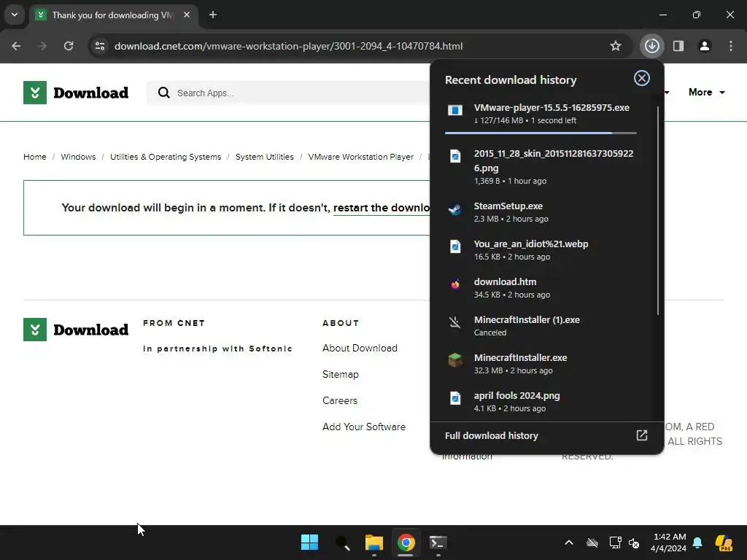Screen dimensions: 747x560
Task: Click the search magnifier icon
Action: [x=163, y=93]
